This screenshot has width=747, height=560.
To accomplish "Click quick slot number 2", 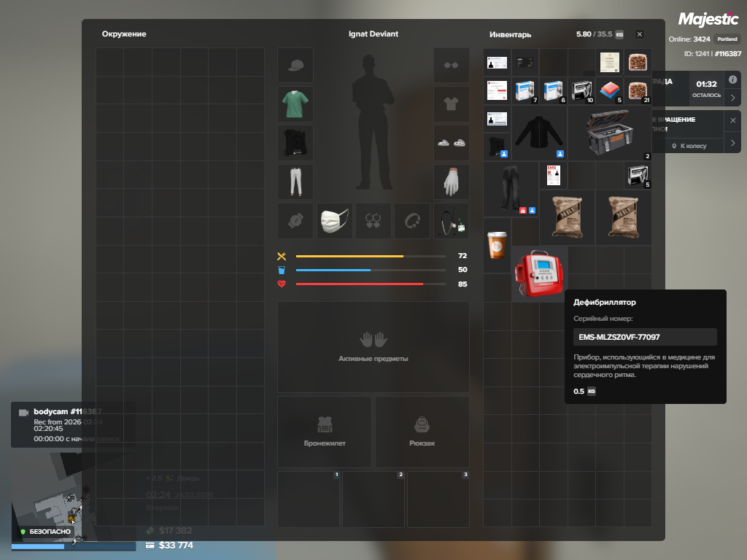I will point(373,499).
